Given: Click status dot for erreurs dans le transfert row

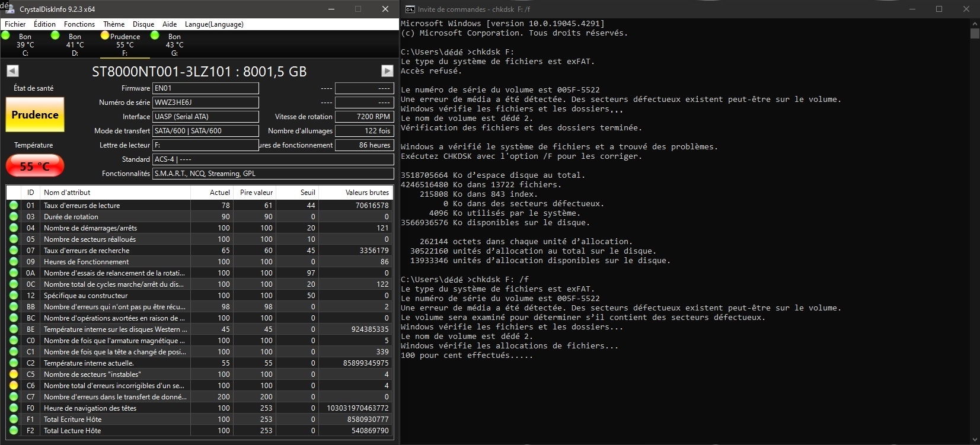Looking at the screenshot, I should pyautogui.click(x=14, y=397).
